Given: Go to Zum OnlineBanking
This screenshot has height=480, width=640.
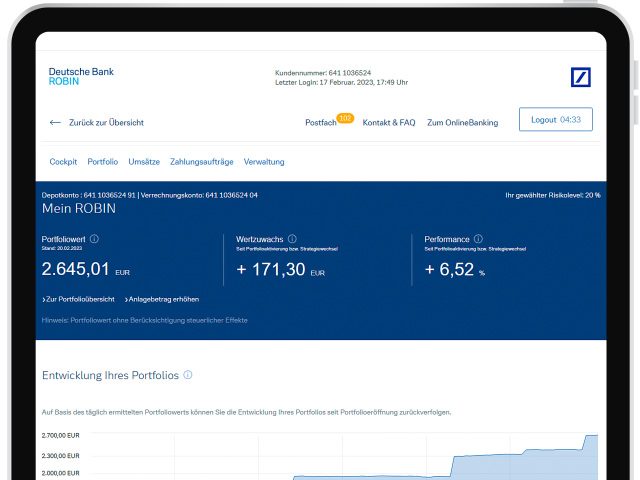Looking at the screenshot, I should pyautogui.click(x=462, y=122).
